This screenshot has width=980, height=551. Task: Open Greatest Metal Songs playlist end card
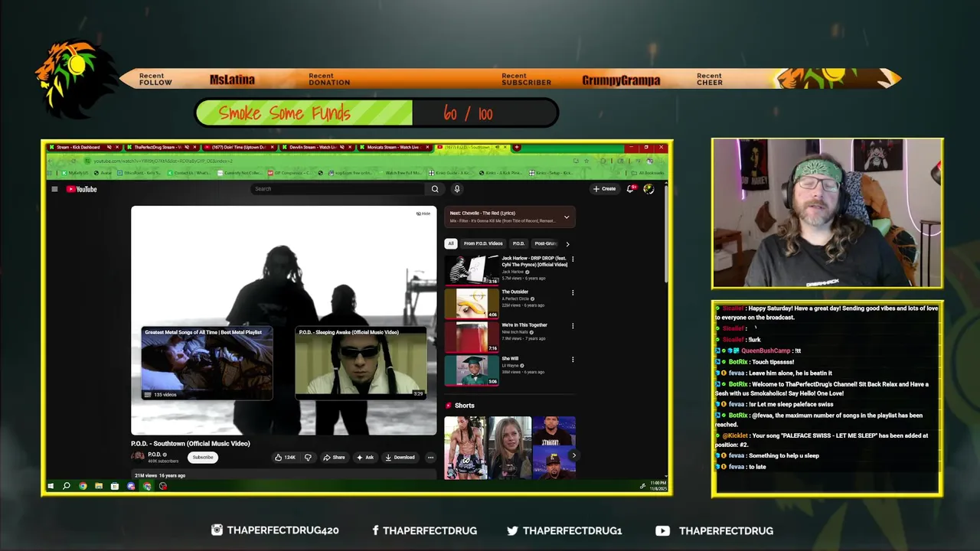[x=207, y=364]
